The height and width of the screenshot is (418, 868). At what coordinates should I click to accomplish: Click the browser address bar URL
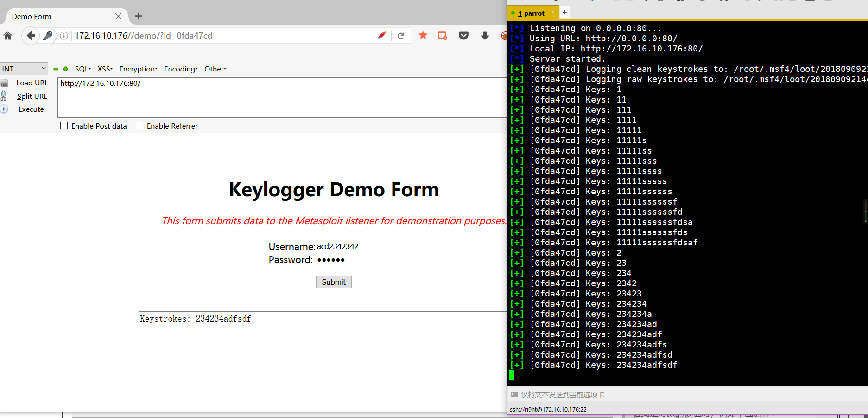pyautogui.click(x=144, y=36)
